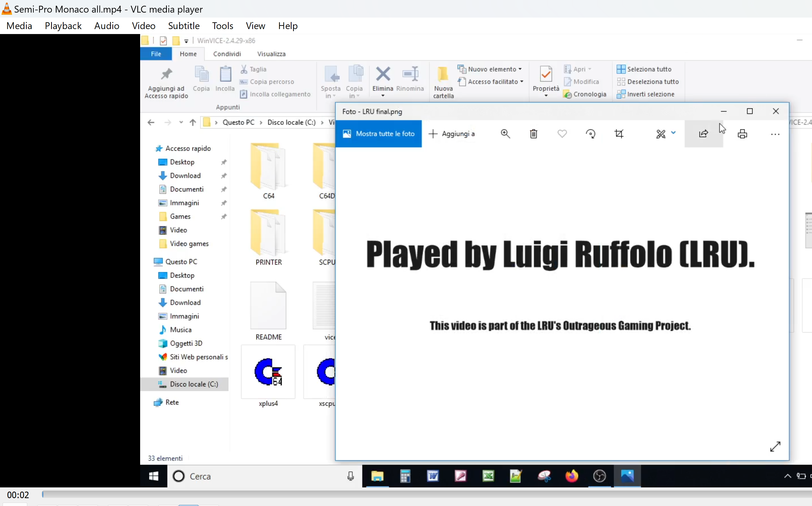
Task: Click Mostra tutte le foto button
Action: 378,134
